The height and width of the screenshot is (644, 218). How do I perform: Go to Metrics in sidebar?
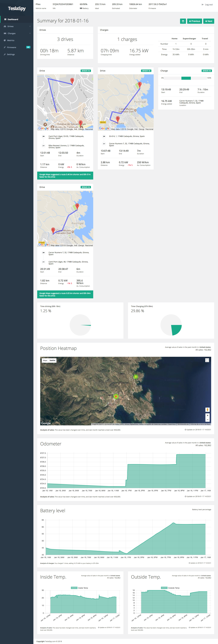pyautogui.click(x=17, y=40)
